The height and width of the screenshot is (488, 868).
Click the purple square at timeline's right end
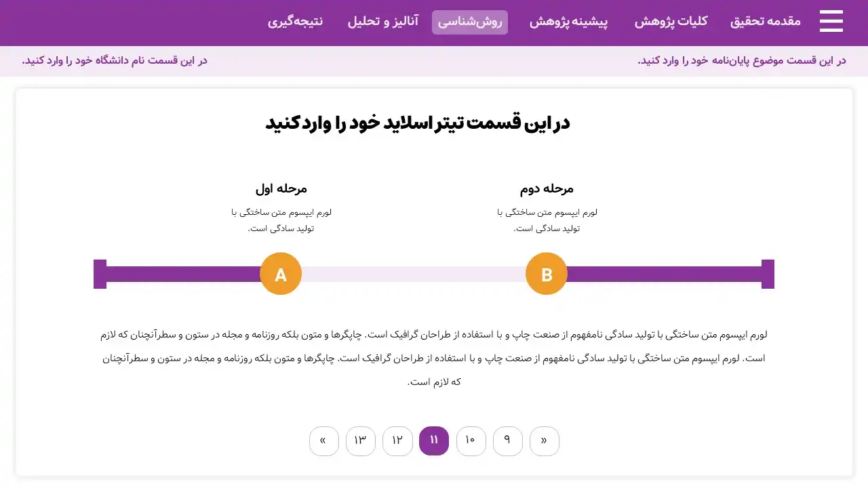768,274
